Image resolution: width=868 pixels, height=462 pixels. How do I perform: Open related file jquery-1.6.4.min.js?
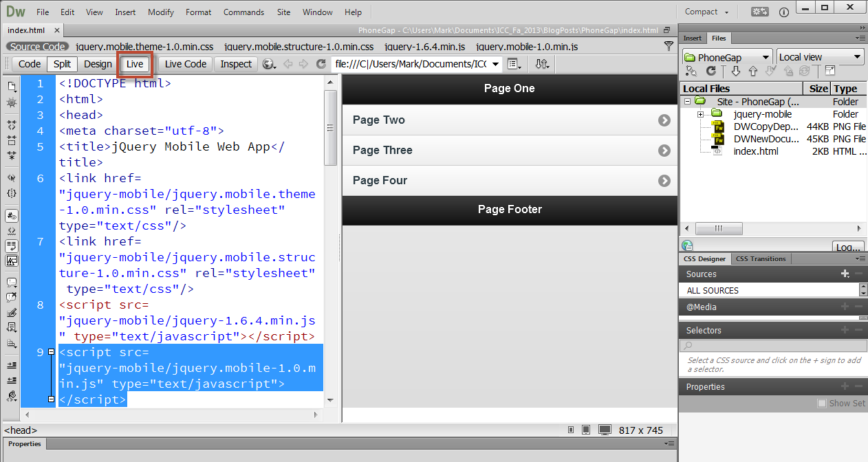click(x=424, y=47)
